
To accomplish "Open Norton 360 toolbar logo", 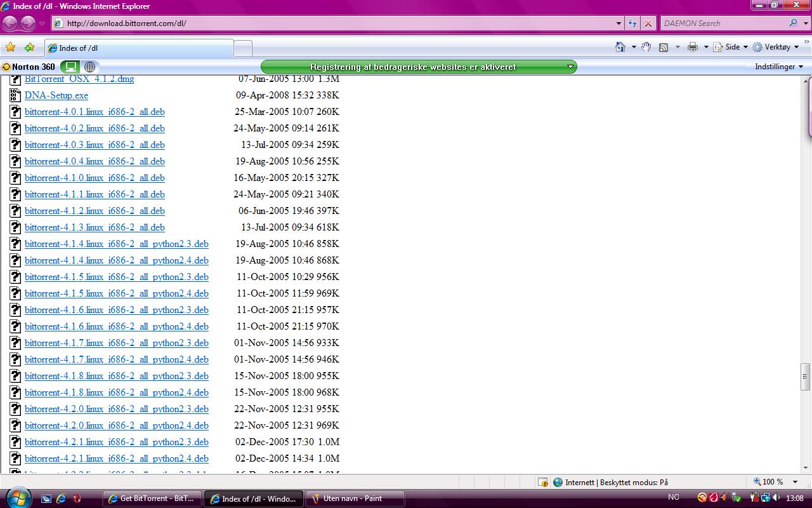I will pyautogui.click(x=29, y=67).
